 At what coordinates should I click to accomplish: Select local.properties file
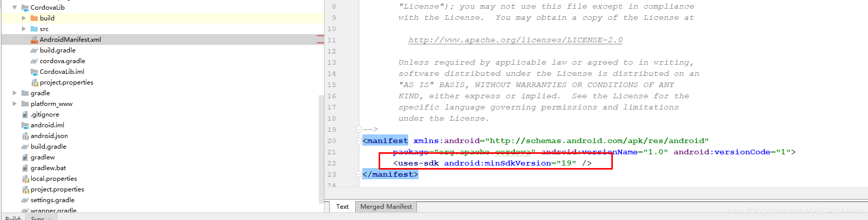(x=54, y=178)
